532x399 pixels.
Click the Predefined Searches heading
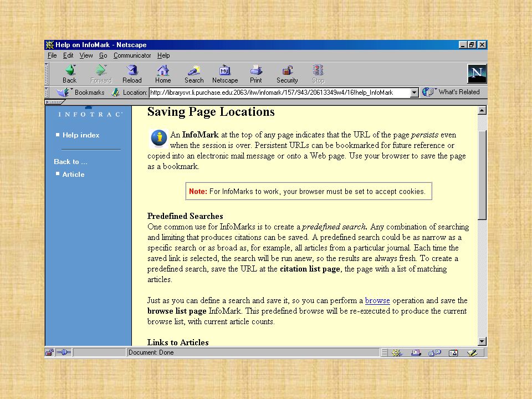(185, 216)
